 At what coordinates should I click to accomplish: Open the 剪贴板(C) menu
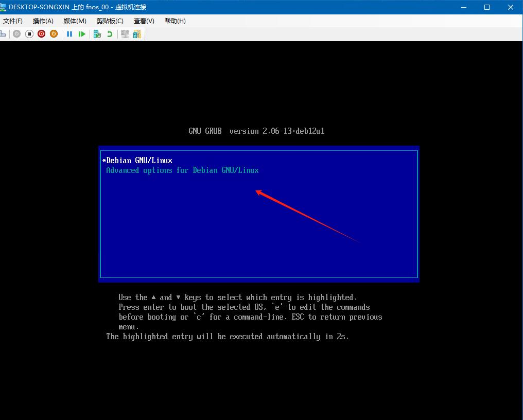tap(110, 21)
